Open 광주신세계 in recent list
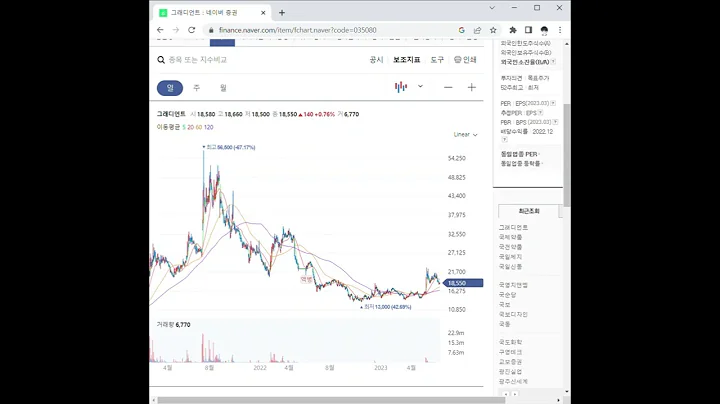Screen dimensions: 720x404 tap(513, 382)
